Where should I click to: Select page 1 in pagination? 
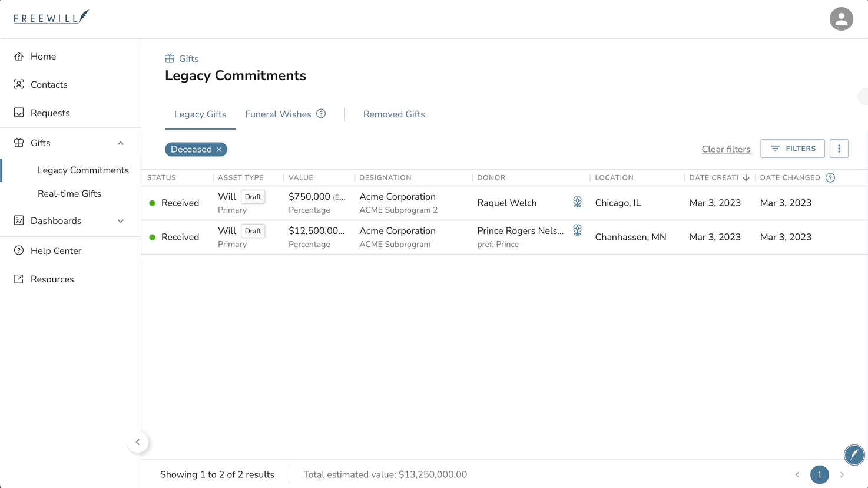coord(819,474)
